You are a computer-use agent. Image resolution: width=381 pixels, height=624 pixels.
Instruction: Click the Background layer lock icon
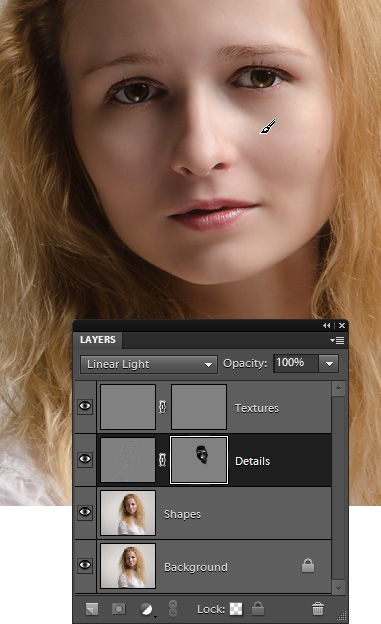pyautogui.click(x=308, y=566)
